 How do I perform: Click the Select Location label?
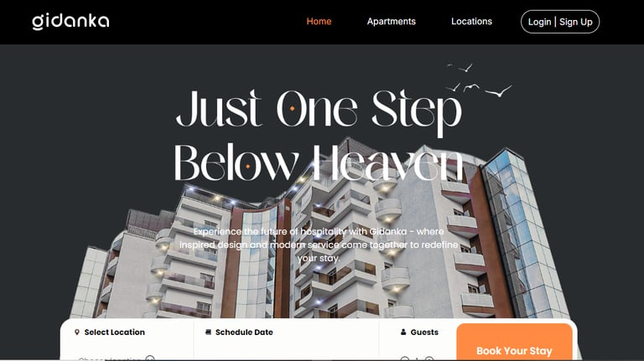point(115,333)
